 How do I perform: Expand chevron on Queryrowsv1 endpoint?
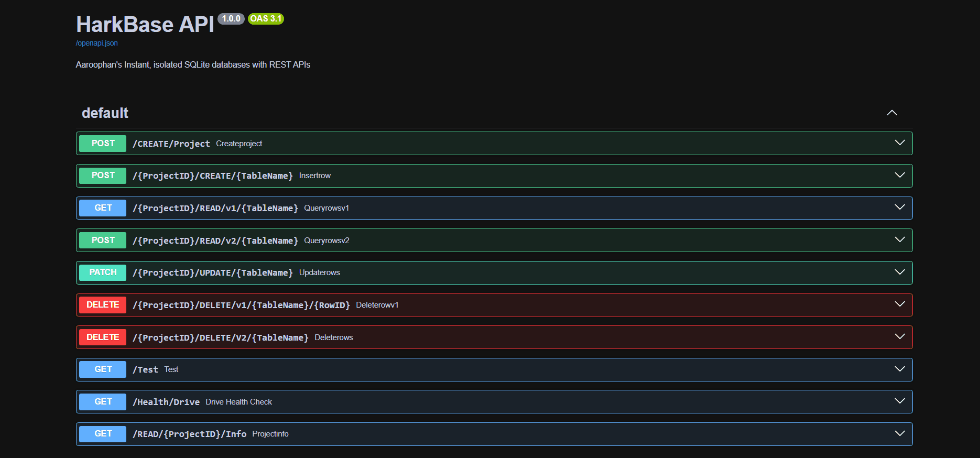point(899,208)
